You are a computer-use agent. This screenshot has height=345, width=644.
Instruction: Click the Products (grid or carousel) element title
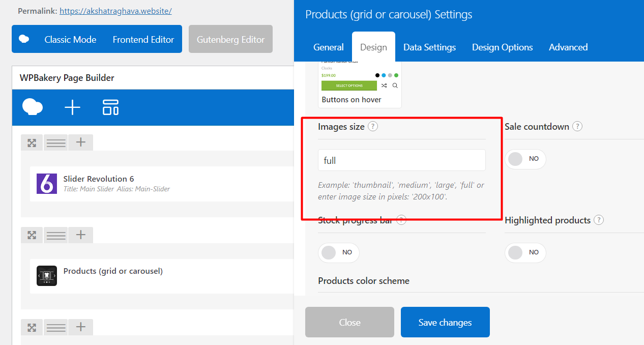tap(113, 271)
